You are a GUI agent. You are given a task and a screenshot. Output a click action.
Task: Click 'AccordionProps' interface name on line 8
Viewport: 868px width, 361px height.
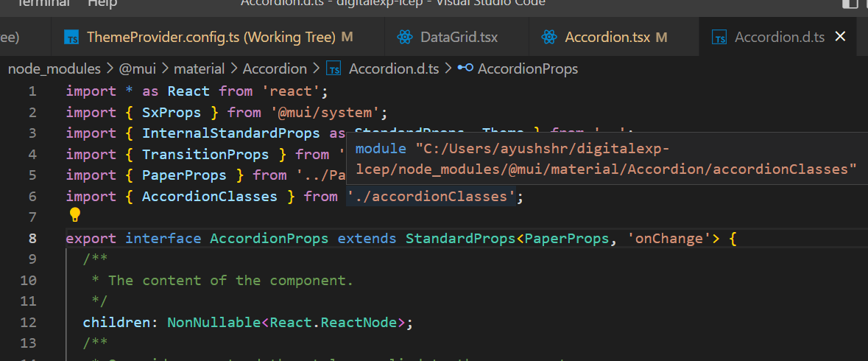point(269,239)
